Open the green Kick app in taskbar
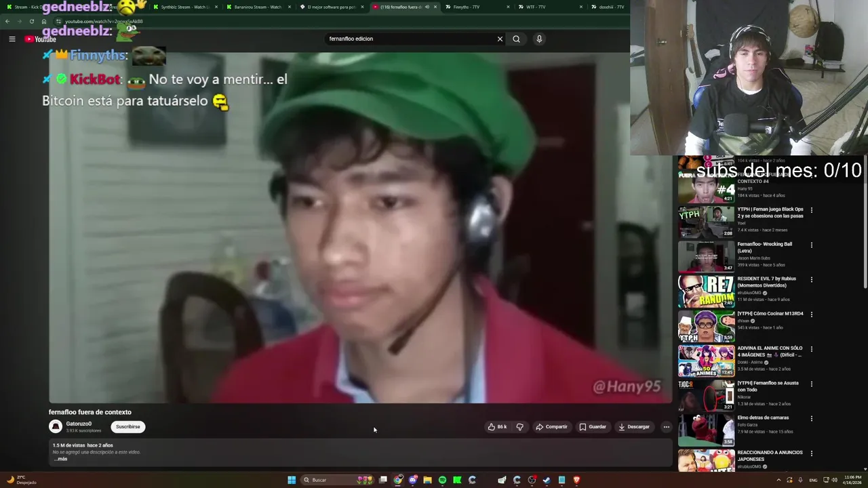 click(457, 480)
